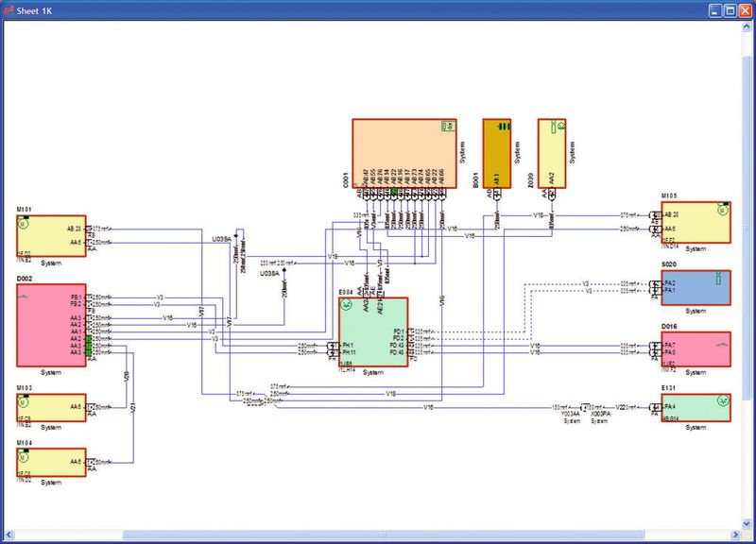756x544 pixels.
Task: Click the AA:6 pin label on M103
Action: 77,407
